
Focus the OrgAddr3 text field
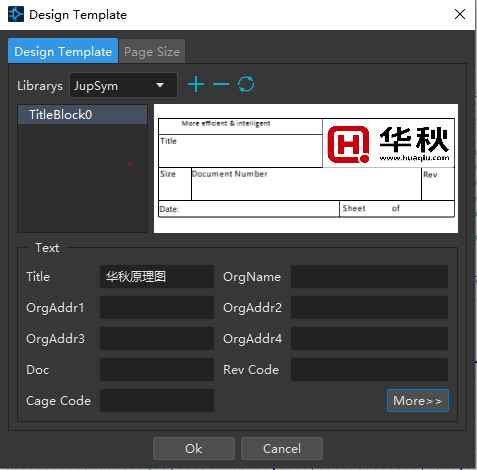[157, 338]
